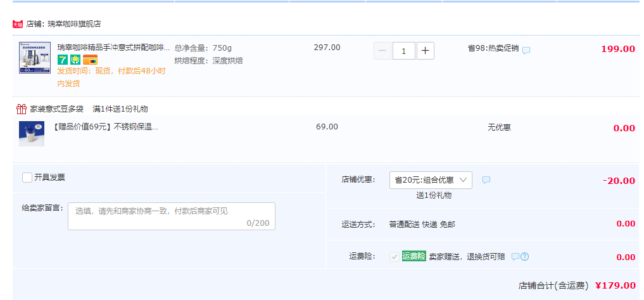The height and width of the screenshot is (300, 644).
Task: Open the coffee bean product thumbnail
Action: [x=35, y=58]
